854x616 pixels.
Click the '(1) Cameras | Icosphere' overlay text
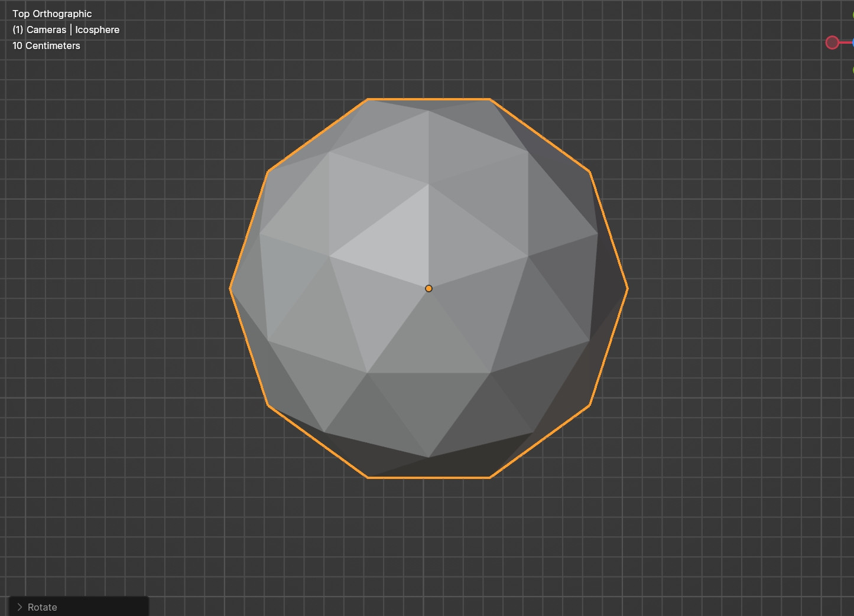tap(66, 30)
